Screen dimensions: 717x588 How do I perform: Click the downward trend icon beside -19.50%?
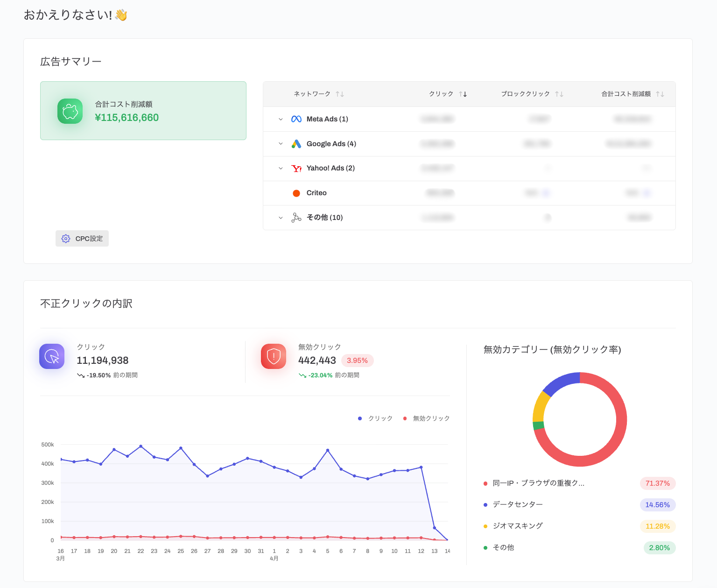(x=81, y=375)
